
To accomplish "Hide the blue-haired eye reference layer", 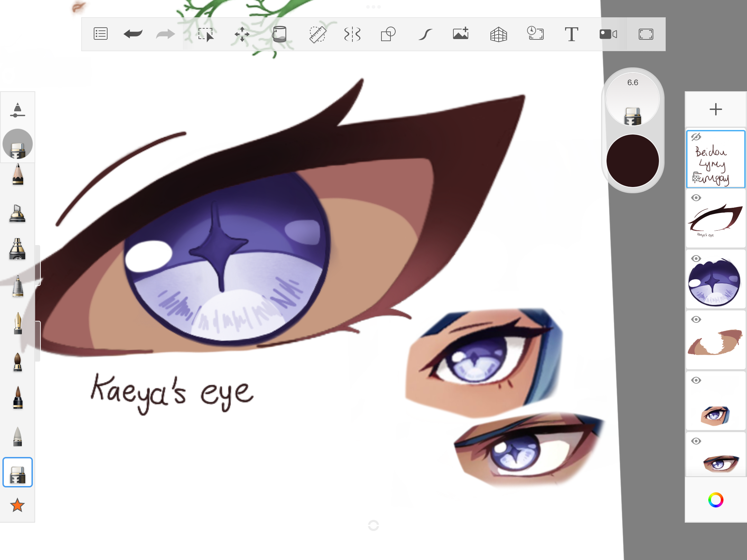I will [696, 380].
